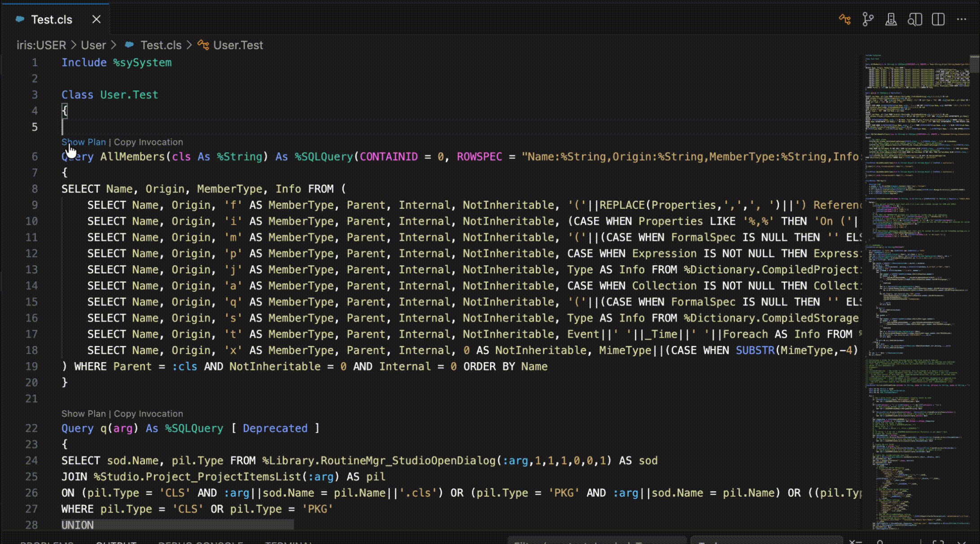Split the editor to the right
Screen dimensions: 980x544
[x=938, y=19]
